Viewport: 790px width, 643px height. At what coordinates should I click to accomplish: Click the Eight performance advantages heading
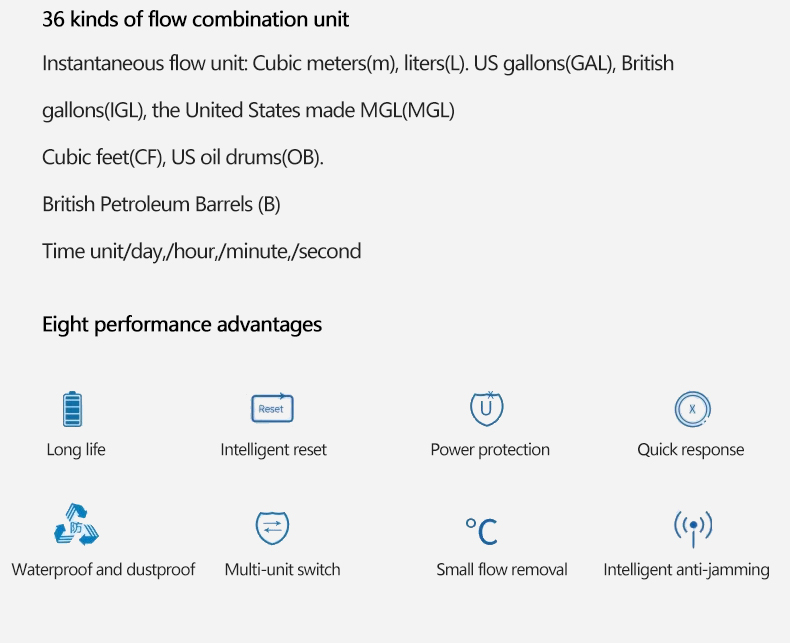tap(182, 325)
